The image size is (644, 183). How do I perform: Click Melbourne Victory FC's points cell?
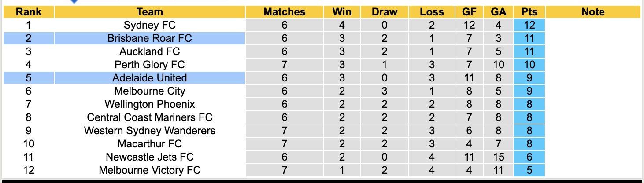(529, 170)
